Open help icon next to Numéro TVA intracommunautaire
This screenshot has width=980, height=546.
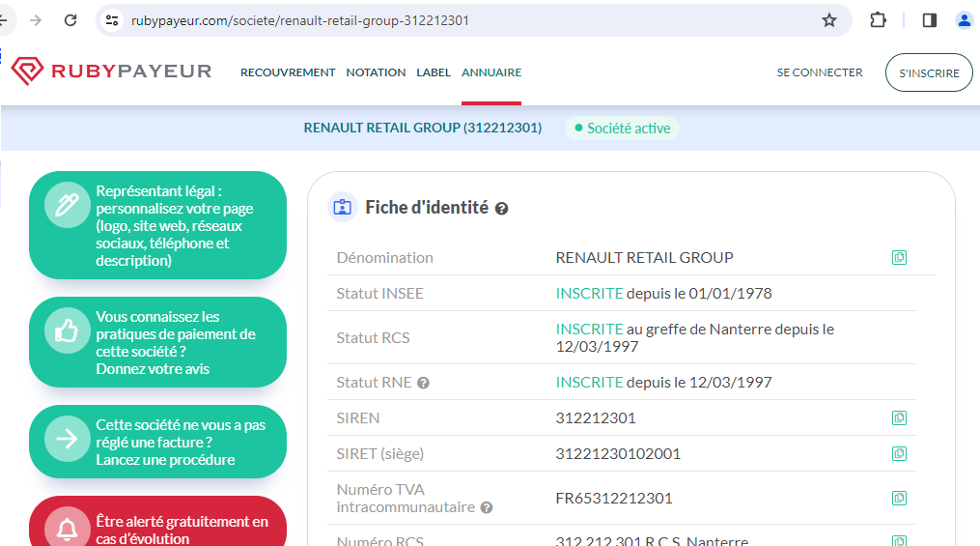(x=487, y=507)
